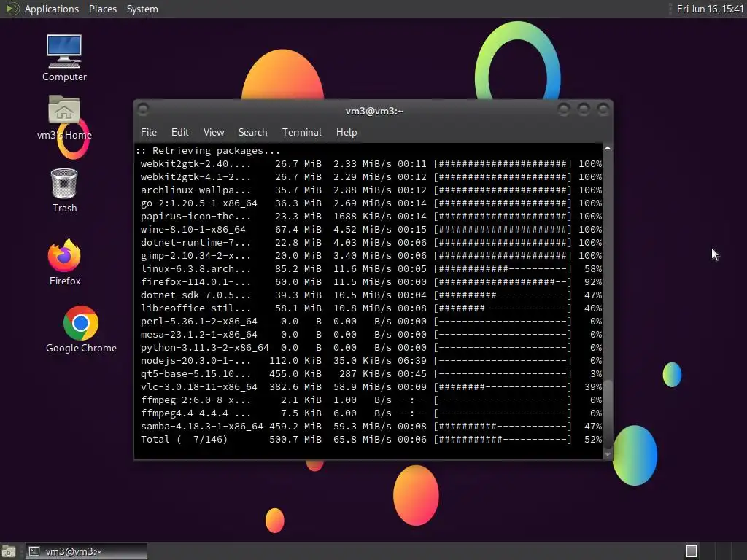Viewport: 747px width, 560px height.
Task: Click the archlinux-wallpa... package name
Action: click(196, 190)
